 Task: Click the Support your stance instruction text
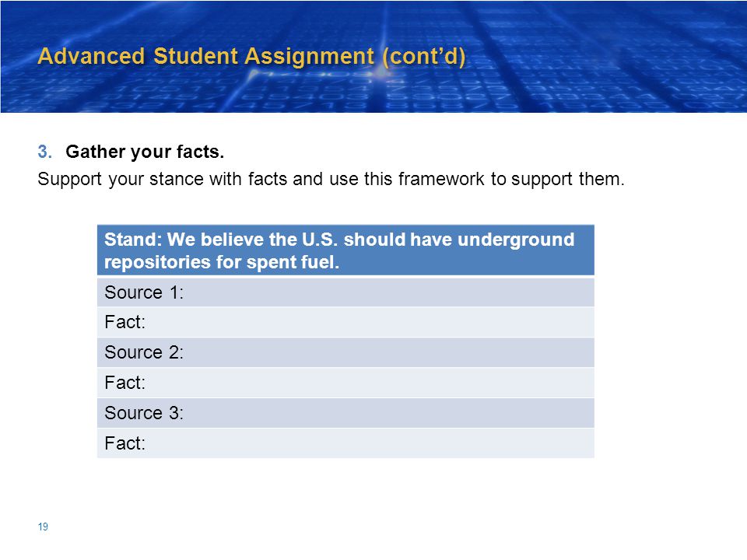point(331,180)
